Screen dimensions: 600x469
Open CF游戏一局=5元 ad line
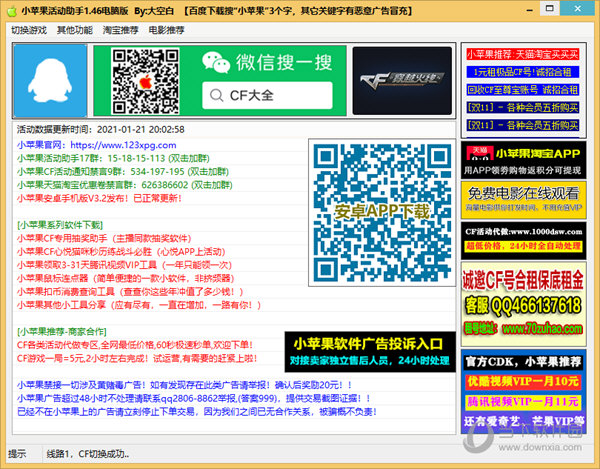click(x=137, y=358)
